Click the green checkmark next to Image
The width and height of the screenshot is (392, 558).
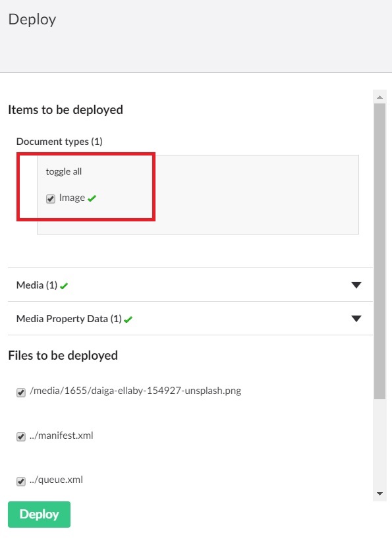(x=92, y=198)
